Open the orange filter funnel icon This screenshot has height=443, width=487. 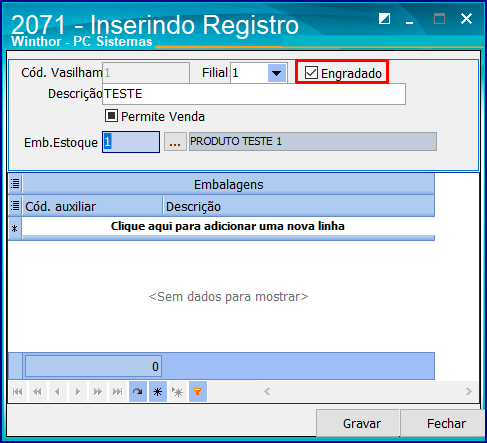[x=198, y=391]
